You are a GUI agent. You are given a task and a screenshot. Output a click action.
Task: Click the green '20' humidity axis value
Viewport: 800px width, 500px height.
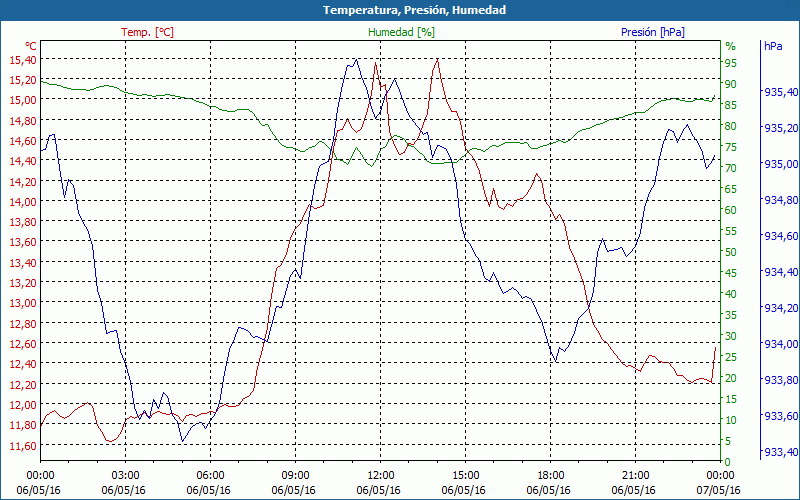(x=731, y=378)
